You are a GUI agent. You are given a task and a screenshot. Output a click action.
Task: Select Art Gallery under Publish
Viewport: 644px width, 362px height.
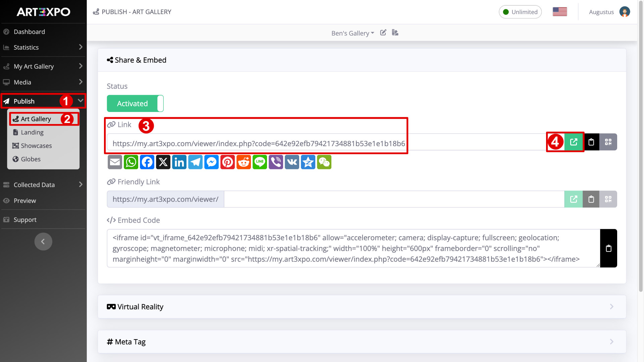(x=44, y=119)
